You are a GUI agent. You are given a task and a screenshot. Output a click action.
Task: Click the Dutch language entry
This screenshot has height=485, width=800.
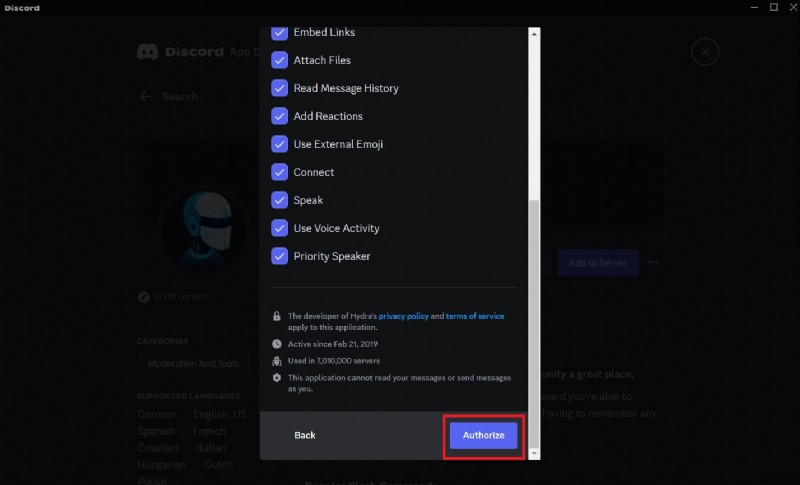tap(218, 465)
